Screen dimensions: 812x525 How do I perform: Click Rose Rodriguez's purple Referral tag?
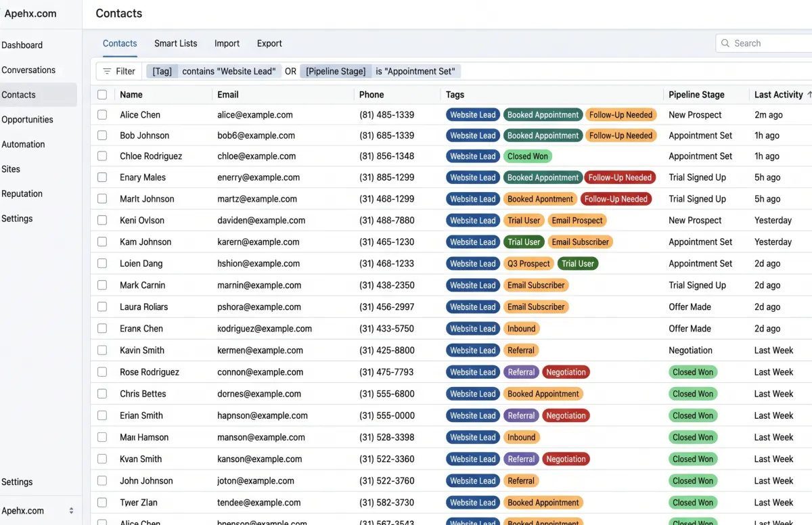(x=521, y=372)
